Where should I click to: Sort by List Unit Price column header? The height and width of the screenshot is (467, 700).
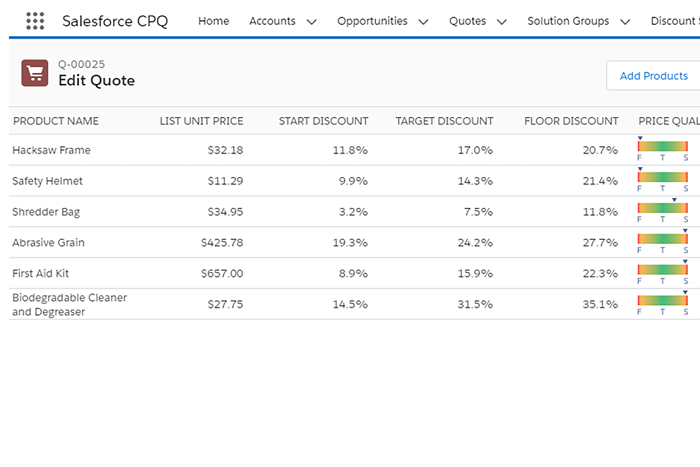click(201, 121)
